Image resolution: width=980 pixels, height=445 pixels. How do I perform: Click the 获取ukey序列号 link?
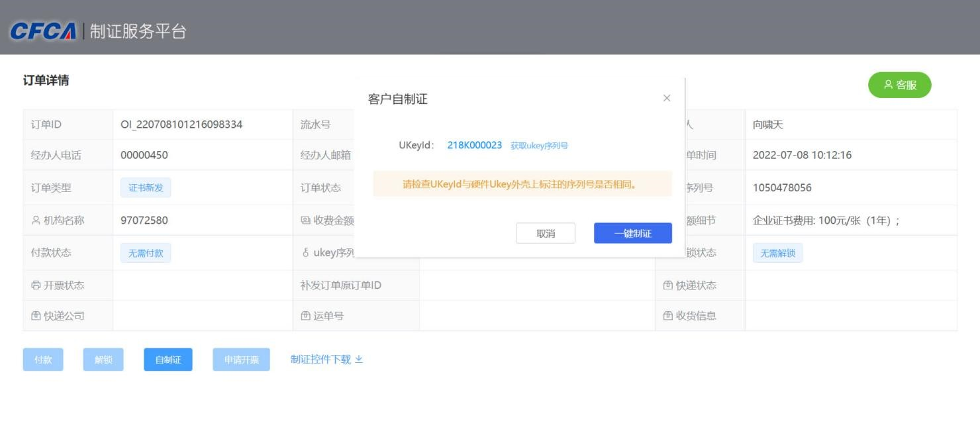coord(539,146)
